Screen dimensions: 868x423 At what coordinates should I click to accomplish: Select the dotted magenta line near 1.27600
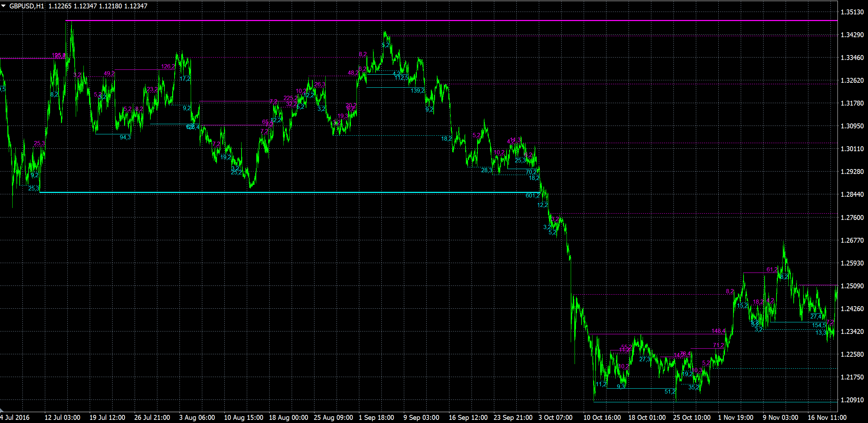[701, 214]
